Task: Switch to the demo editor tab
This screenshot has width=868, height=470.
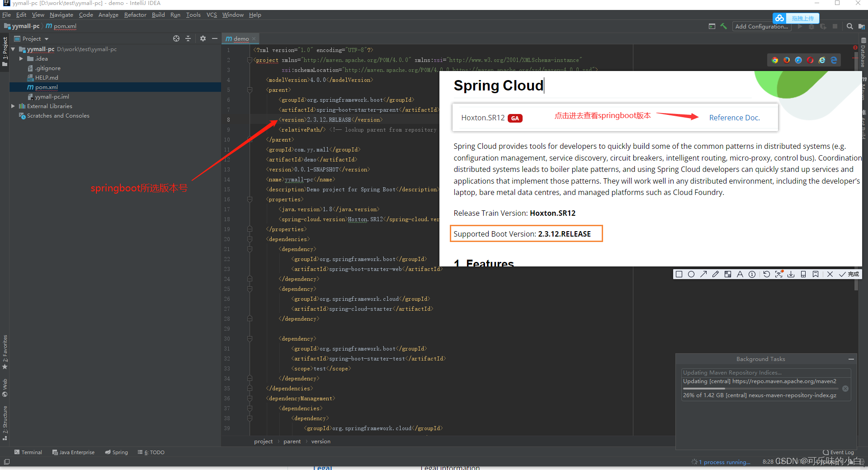Action: pyautogui.click(x=241, y=39)
